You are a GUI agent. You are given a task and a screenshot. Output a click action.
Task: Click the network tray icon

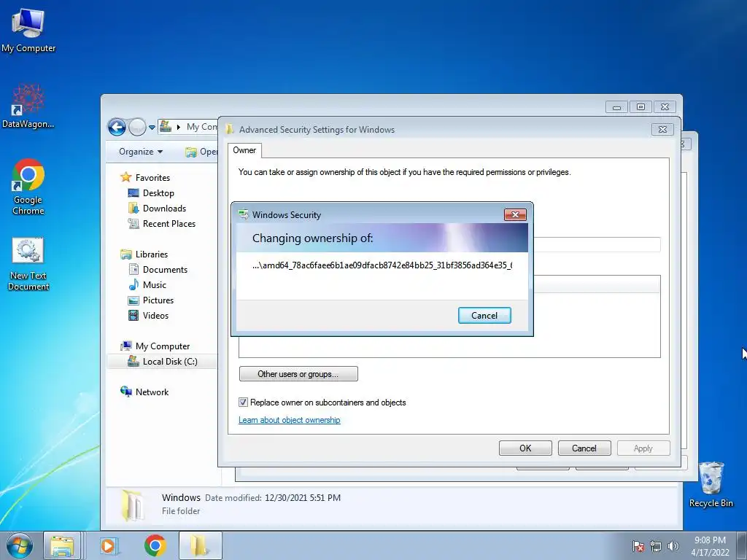[x=656, y=546]
